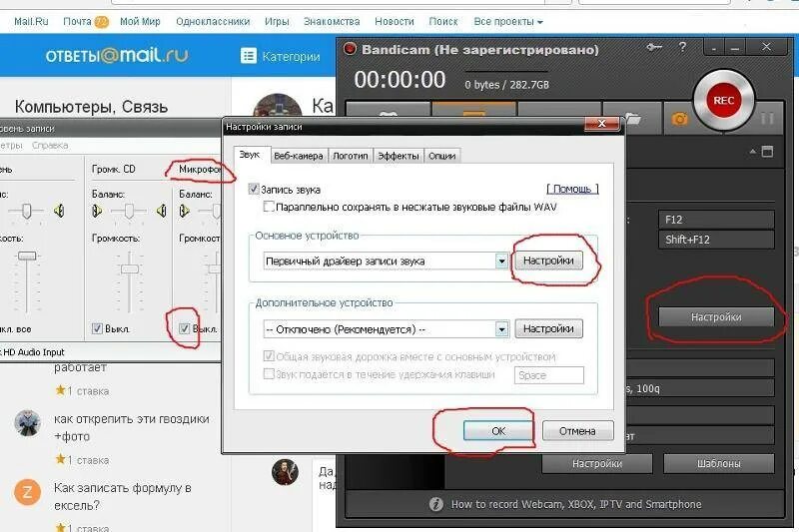Open Bandicam help via question mark icon
799x532 pixels.
[682, 47]
